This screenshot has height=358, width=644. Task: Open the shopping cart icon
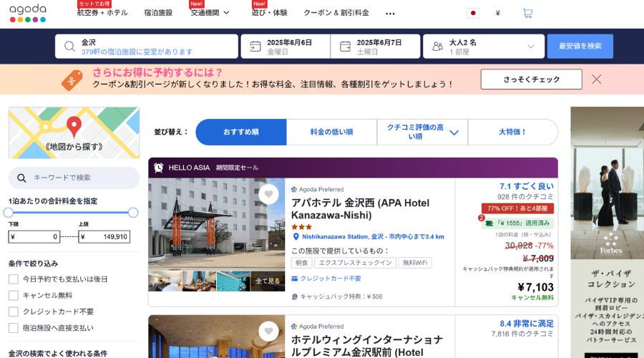[527, 13]
